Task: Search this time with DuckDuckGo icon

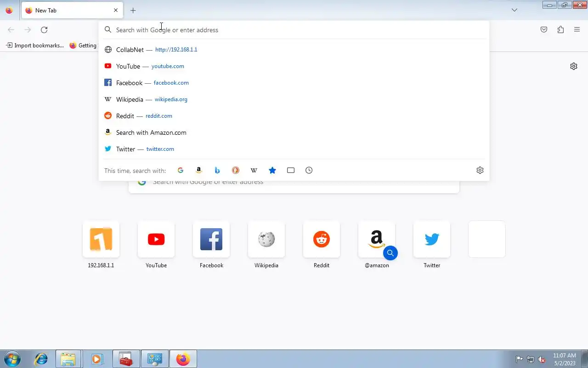Action: (x=236, y=170)
